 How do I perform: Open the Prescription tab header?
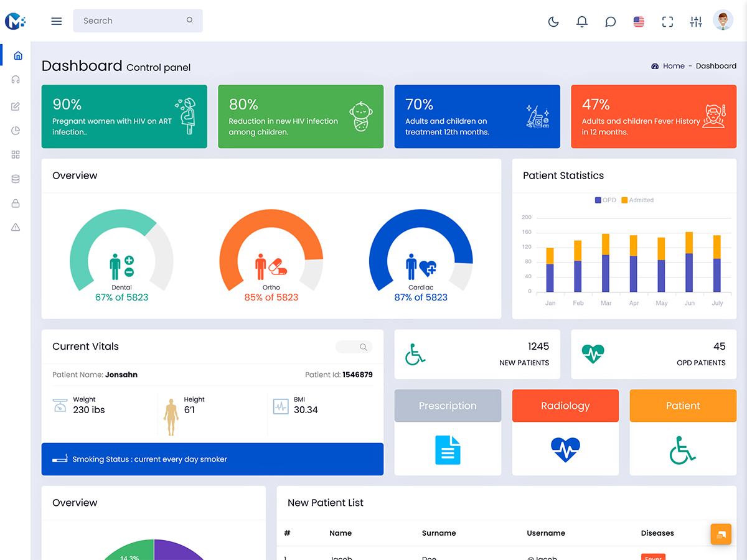448,406
